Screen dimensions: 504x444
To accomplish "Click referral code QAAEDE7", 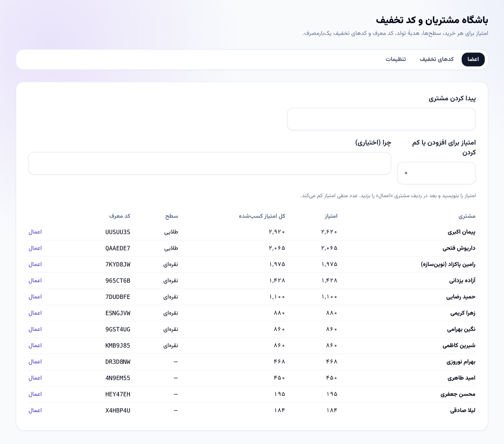I will tap(118, 248).
